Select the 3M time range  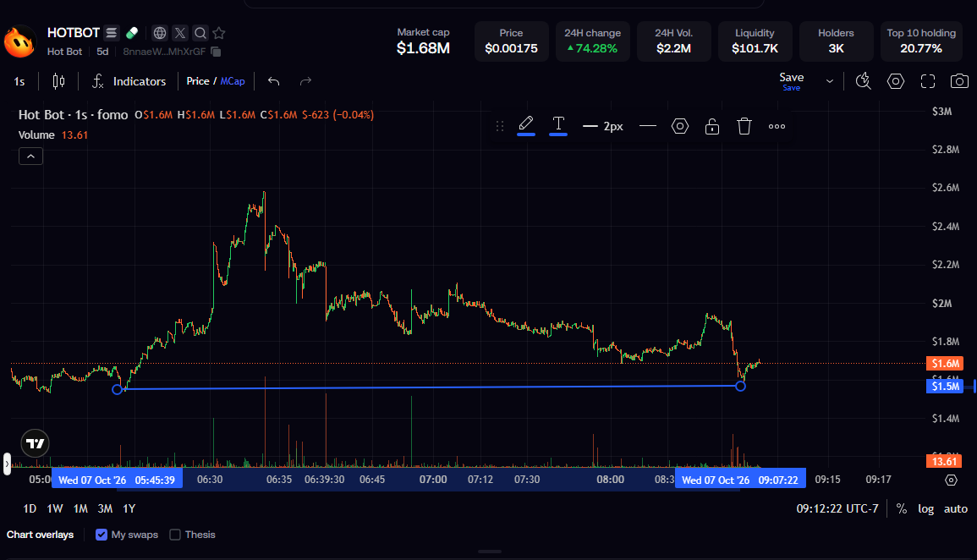click(105, 509)
